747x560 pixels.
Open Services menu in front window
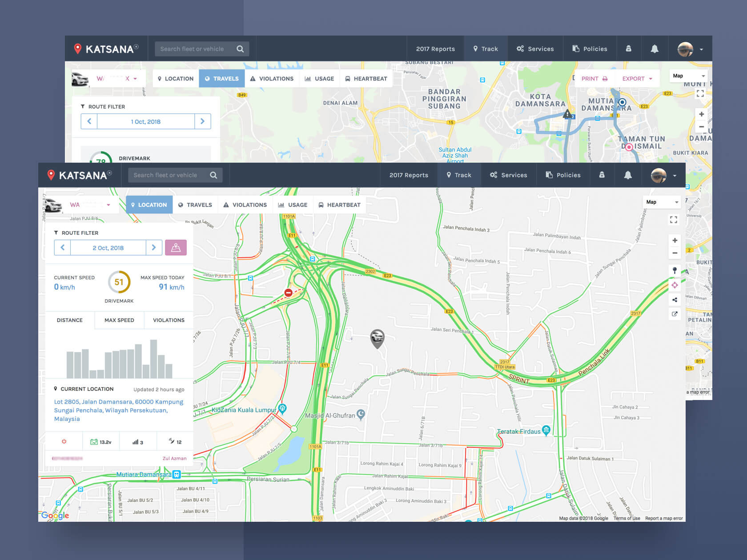[x=509, y=175]
